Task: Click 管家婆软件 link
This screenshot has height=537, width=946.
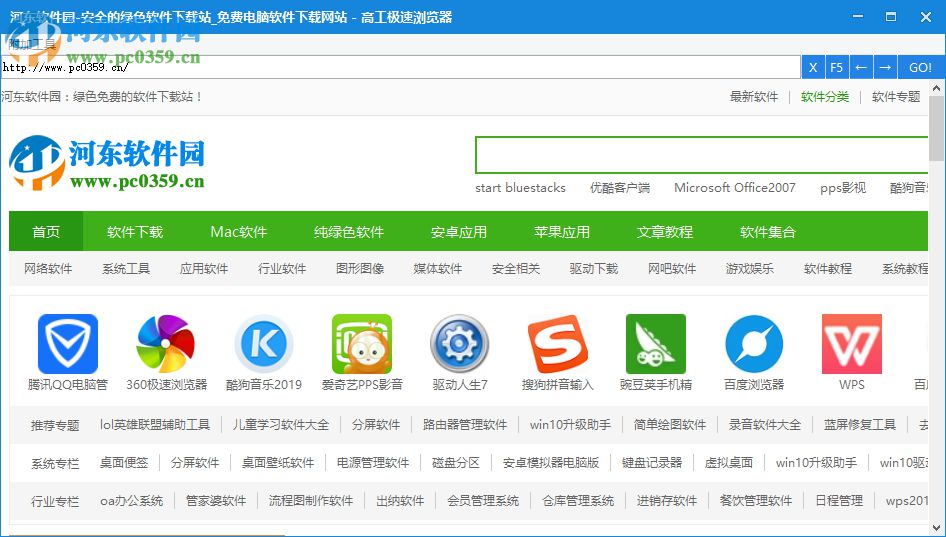Action: click(216, 501)
